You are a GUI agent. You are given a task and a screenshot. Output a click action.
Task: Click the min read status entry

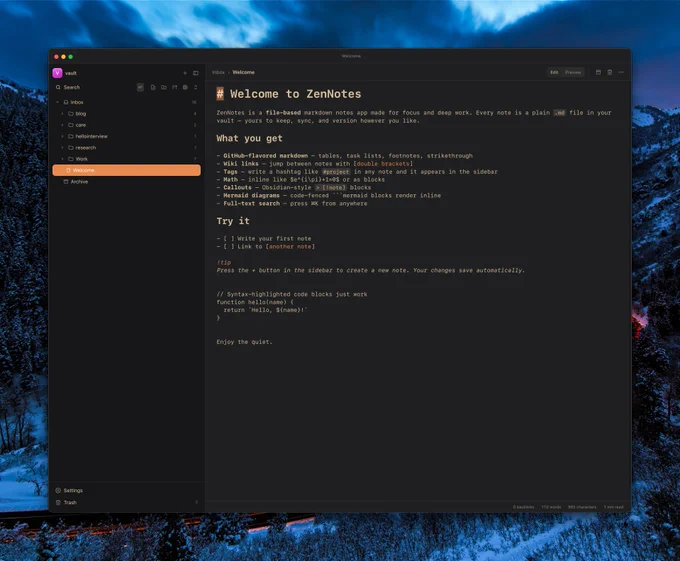coord(614,507)
